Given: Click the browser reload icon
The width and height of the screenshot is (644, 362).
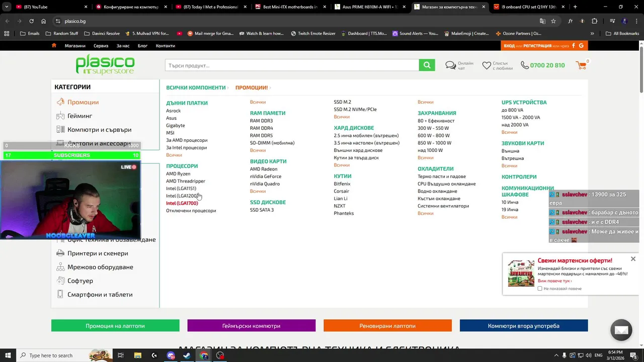Looking at the screenshot, I should (31, 21).
